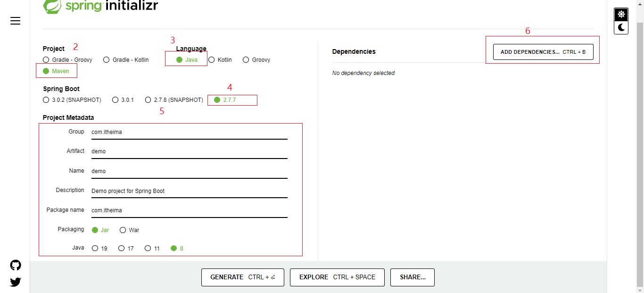Choose Groovy as the language
The height and width of the screenshot is (293, 644).
tap(246, 60)
